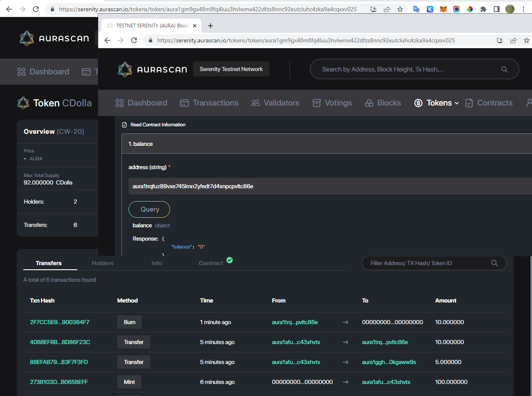This screenshot has width=532, height=396.
Task: Select the Transfers tab
Action: [49, 263]
